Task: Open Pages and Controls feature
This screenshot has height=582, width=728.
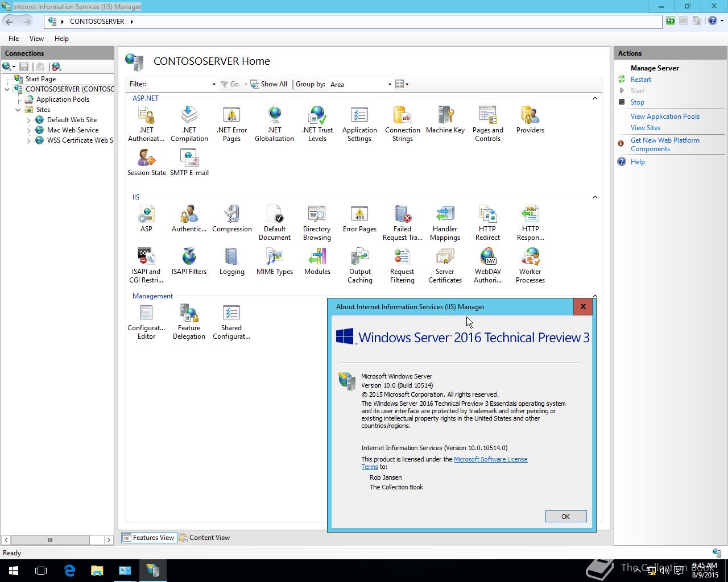Action: pos(487,124)
